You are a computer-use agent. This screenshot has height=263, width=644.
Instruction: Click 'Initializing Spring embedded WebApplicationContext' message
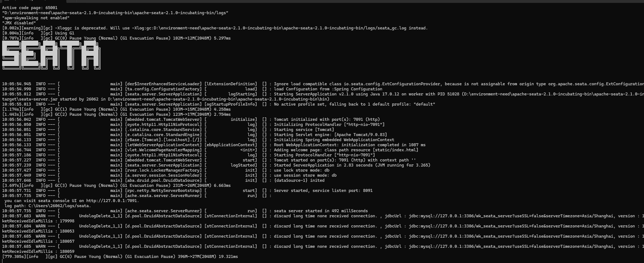click(334, 140)
